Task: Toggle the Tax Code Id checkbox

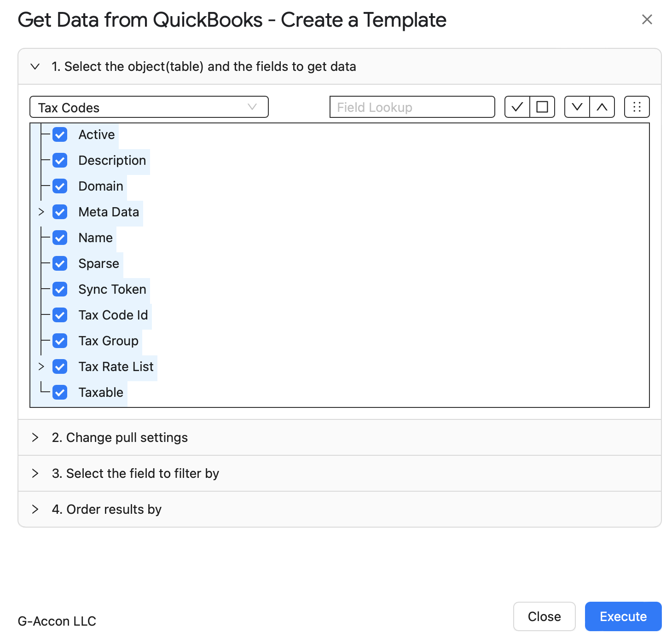Action: 60,315
